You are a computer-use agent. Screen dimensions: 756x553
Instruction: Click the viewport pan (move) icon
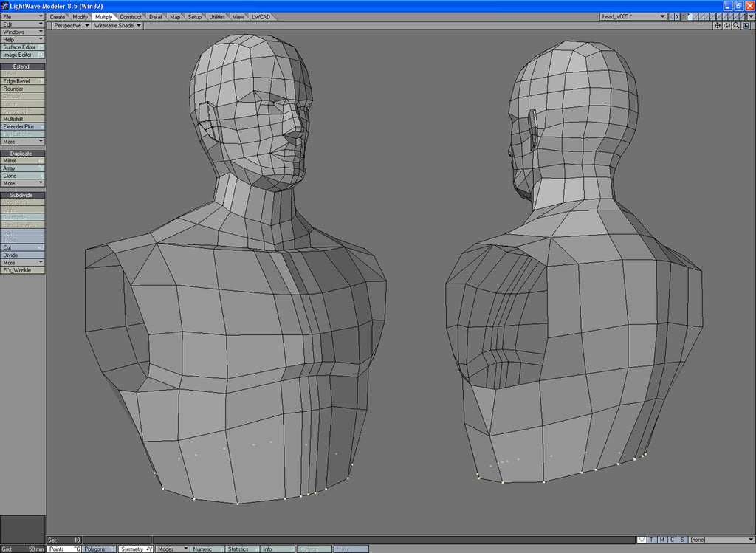(717, 26)
